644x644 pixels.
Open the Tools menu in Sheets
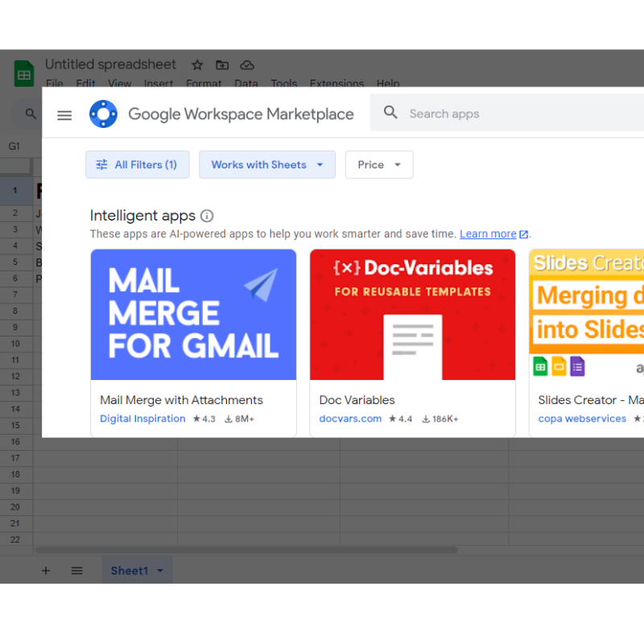point(284,84)
